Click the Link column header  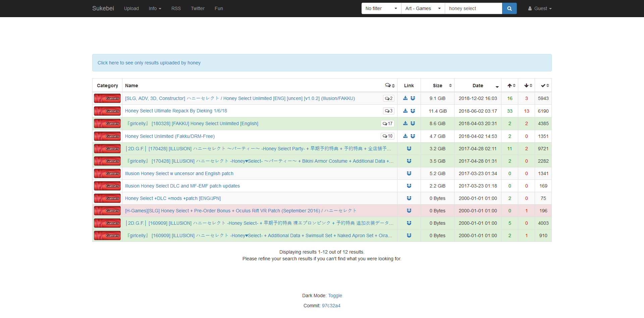point(409,86)
